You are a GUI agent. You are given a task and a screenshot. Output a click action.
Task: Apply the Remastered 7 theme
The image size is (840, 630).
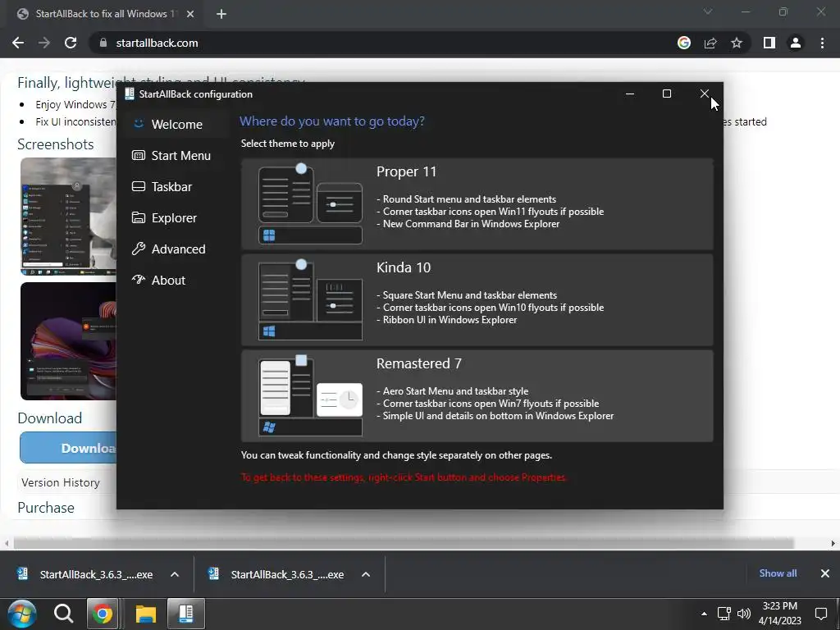477,396
